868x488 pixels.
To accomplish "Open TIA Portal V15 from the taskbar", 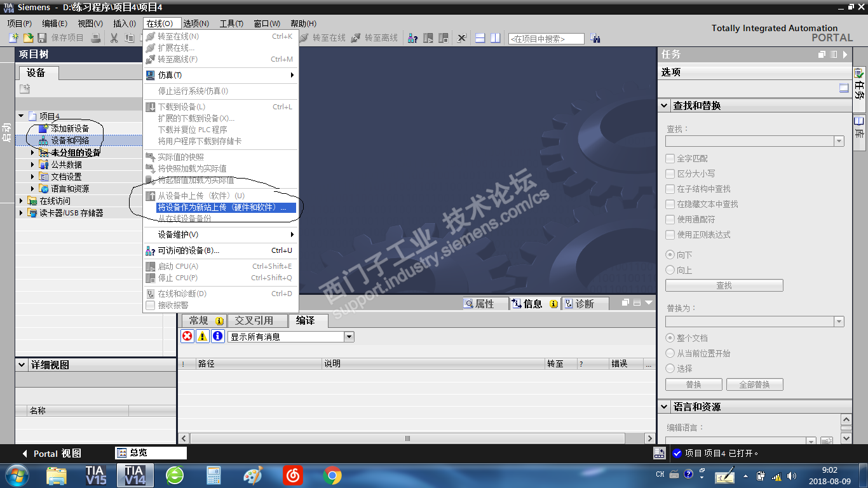I will [x=96, y=475].
